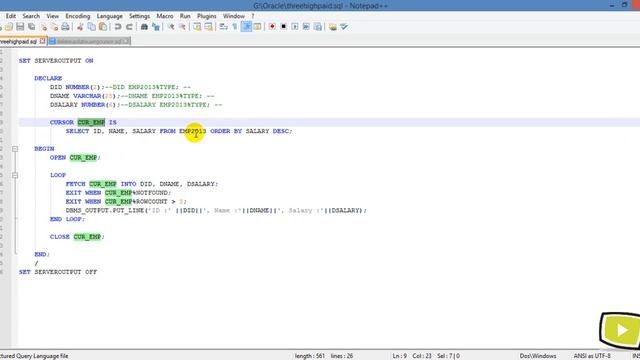Open the Encoding menu
640x360 pixels.
coord(78,16)
